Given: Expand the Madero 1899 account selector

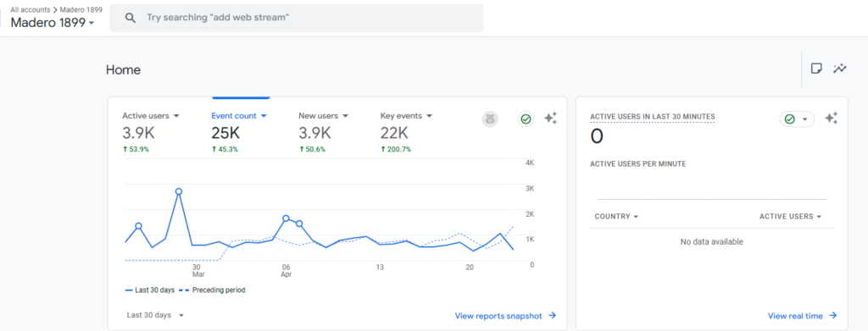Looking at the screenshot, I should click(x=52, y=23).
